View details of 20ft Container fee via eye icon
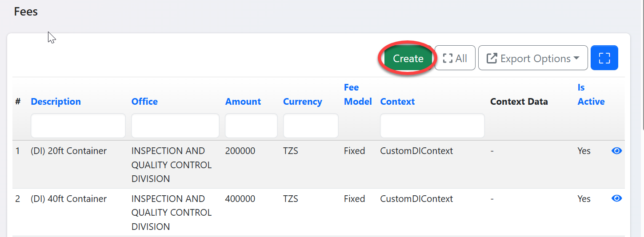Viewport: 644px width, 237px height. [x=616, y=151]
